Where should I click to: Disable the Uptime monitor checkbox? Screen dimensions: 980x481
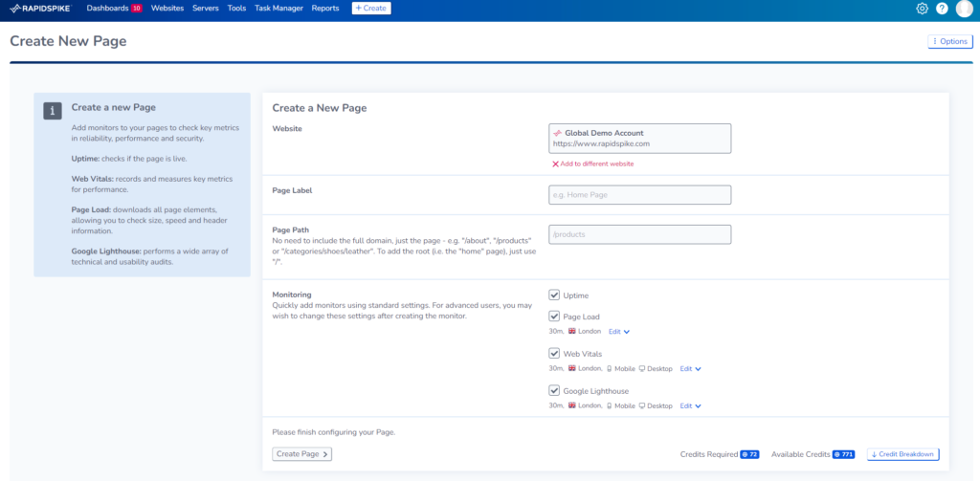554,295
